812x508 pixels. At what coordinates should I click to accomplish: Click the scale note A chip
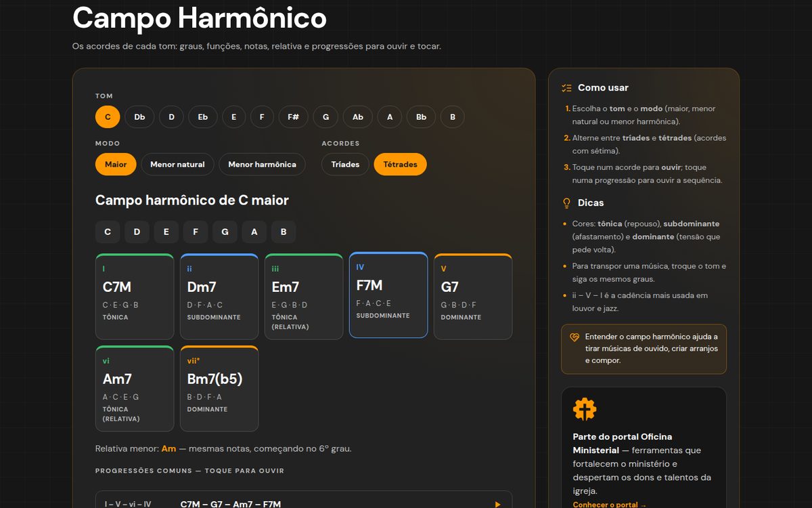tap(254, 232)
